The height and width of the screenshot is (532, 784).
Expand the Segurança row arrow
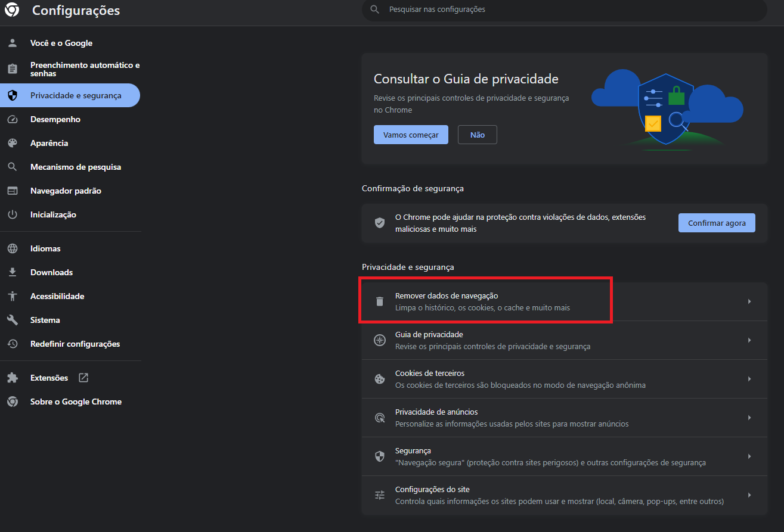pyautogui.click(x=749, y=456)
